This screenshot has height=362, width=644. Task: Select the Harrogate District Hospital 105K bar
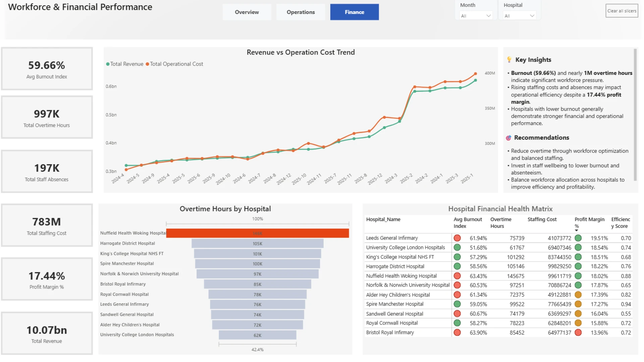click(x=258, y=244)
